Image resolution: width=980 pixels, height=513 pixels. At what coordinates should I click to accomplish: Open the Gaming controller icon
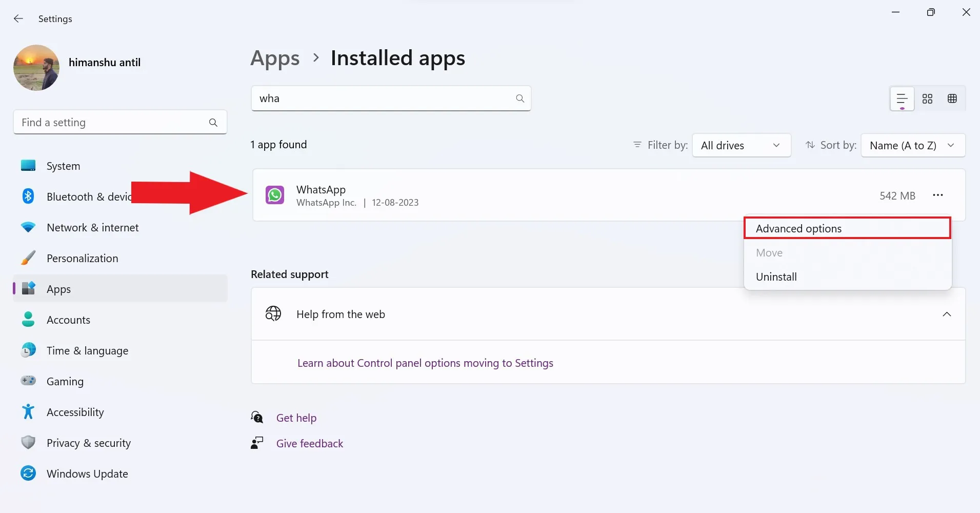(x=28, y=381)
